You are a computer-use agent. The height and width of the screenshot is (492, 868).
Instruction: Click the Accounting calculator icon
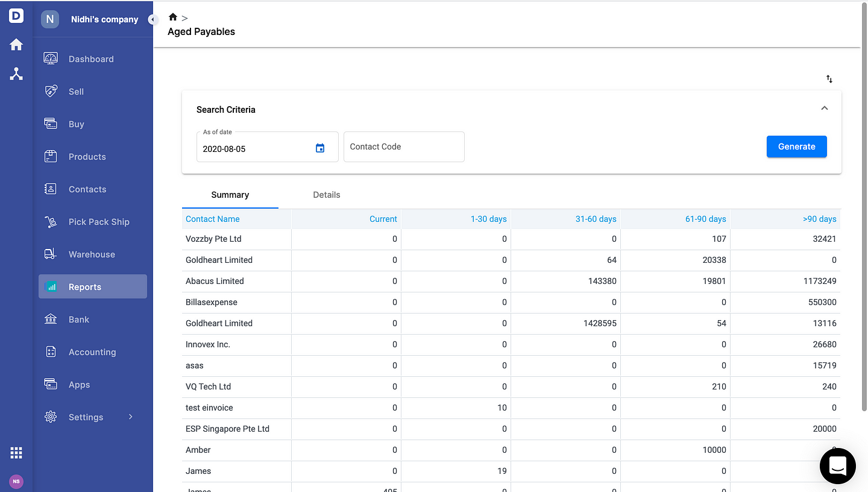(x=51, y=352)
